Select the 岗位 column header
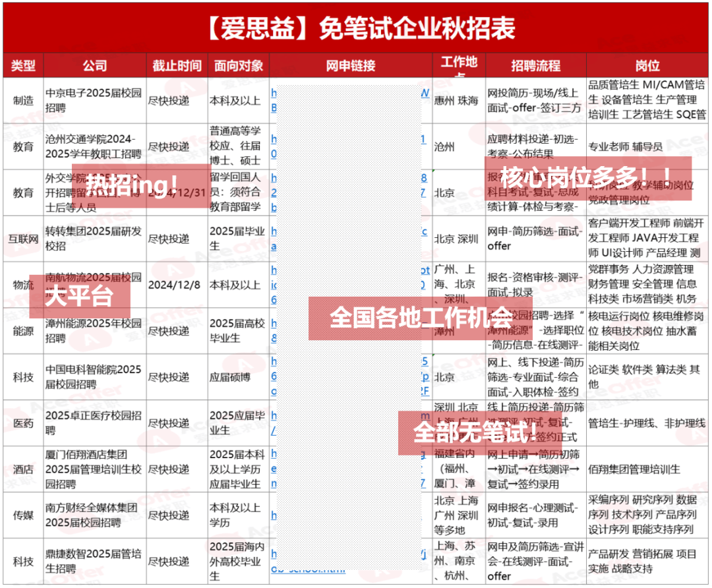Screen dimensions: 712x588 point(647,65)
